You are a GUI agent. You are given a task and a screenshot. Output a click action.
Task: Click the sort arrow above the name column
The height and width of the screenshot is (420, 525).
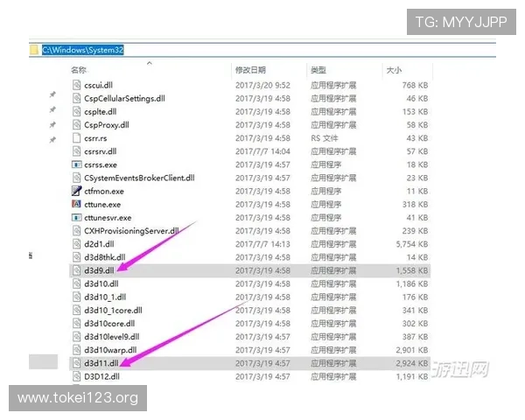coord(150,63)
